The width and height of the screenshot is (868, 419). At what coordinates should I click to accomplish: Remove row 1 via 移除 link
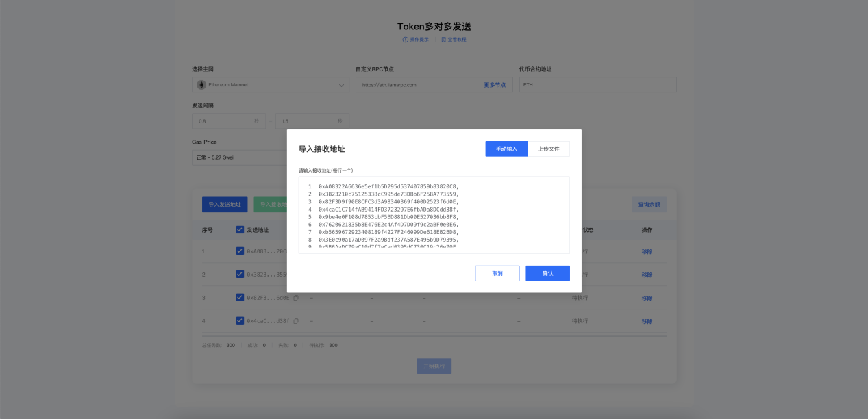pyautogui.click(x=647, y=251)
